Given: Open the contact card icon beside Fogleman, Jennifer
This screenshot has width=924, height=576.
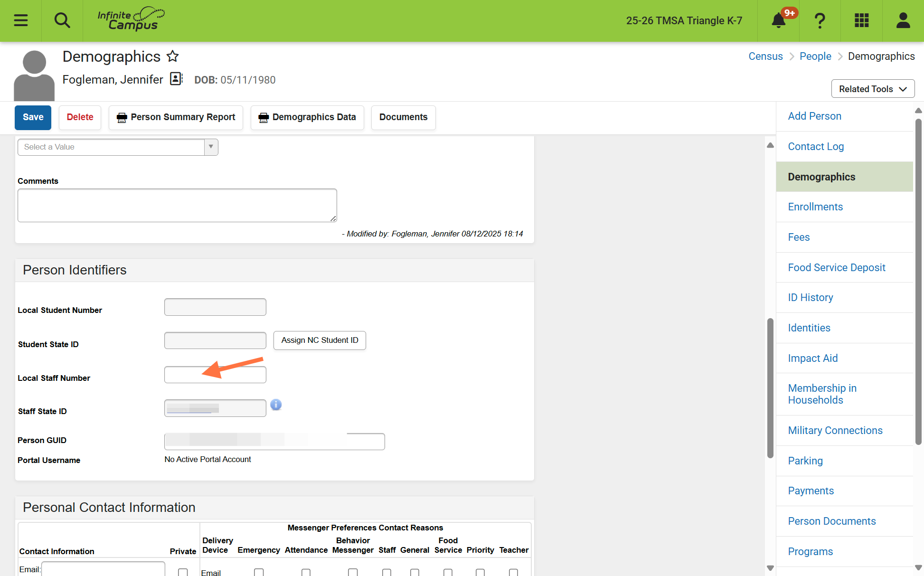Looking at the screenshot, I should [x=176, y=79].
